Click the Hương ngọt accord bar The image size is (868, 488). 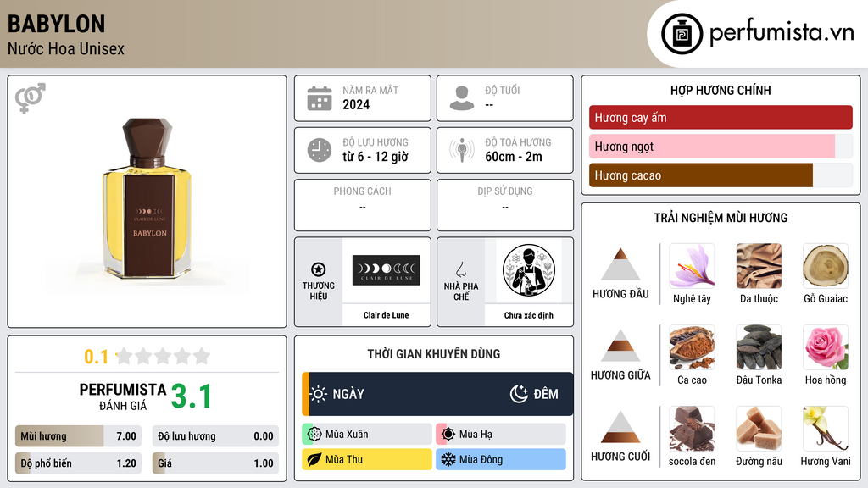click(x=721, y=147)
